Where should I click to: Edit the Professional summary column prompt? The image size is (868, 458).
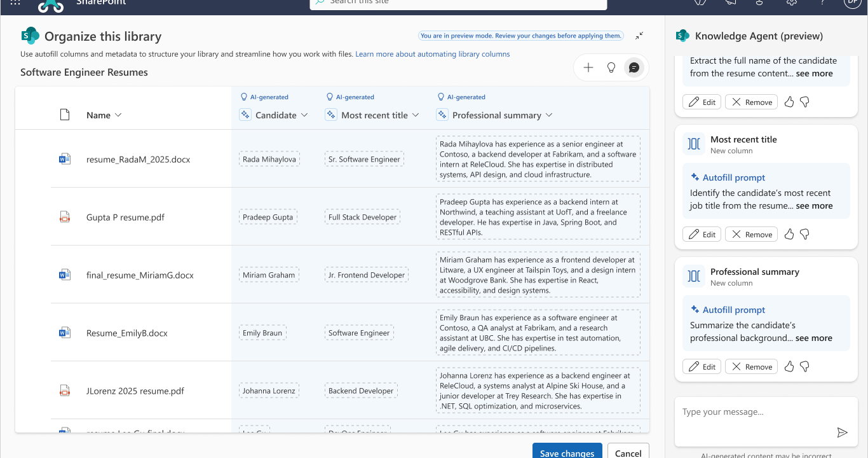702,366
